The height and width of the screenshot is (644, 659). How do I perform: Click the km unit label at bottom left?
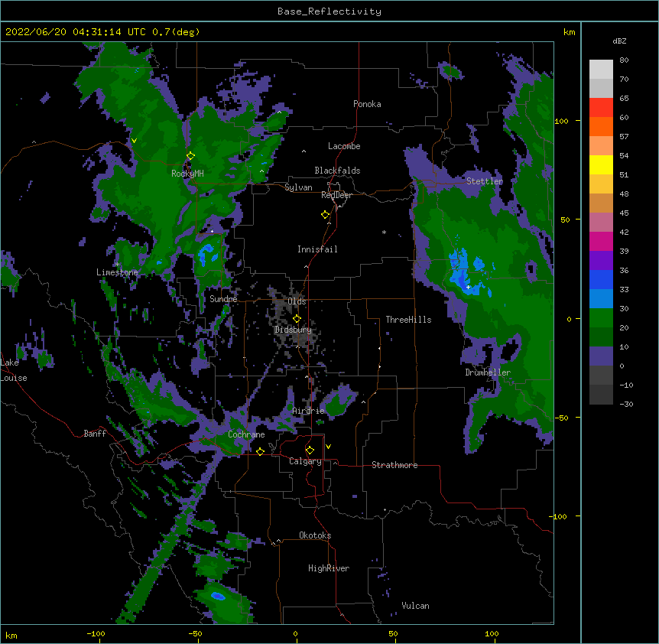(x=11, y=635)
